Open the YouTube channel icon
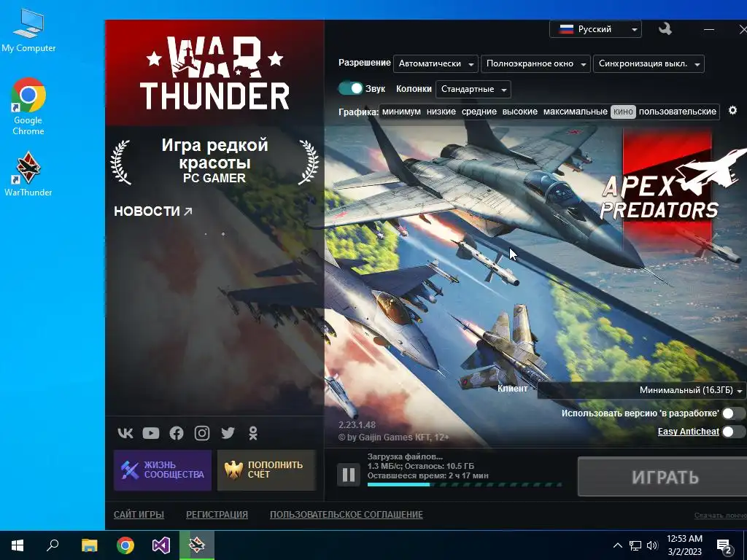The image size is (747, 560). point(151,433)
